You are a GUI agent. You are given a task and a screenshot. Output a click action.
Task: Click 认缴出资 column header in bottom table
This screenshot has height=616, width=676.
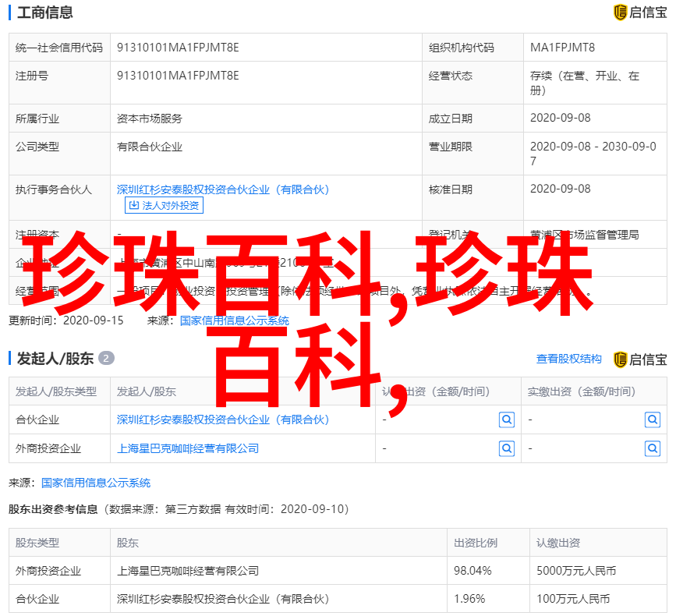(x=557, y=543)
